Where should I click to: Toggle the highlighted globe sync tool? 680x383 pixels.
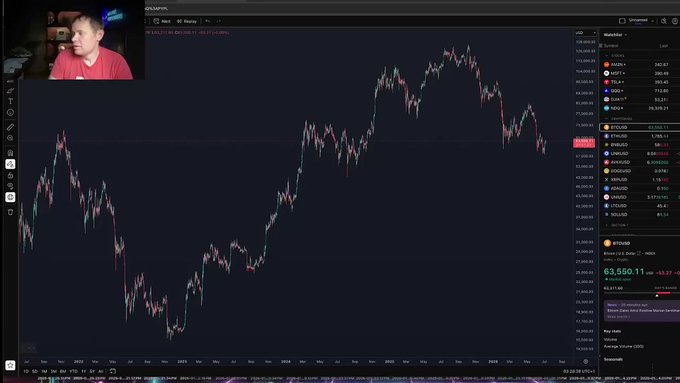(x=10, y=197)
